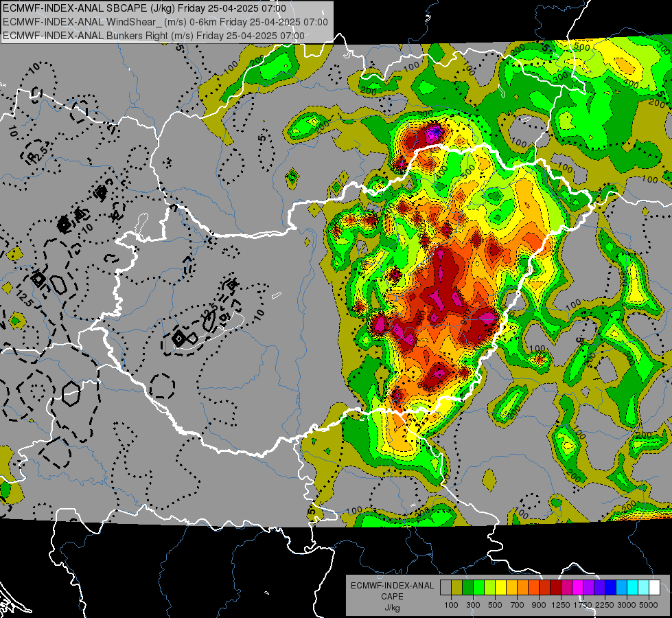Click the sky blue swatch left of 3000
Image resolution: width=672 pixels, height=618 pixels.
[621, 588]
